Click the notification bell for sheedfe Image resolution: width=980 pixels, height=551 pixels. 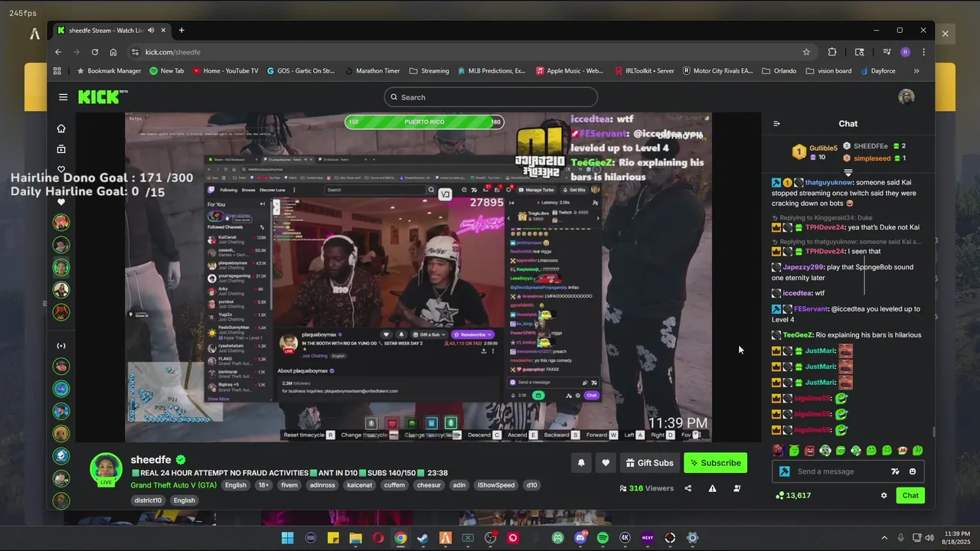click(x=581, y=463)
